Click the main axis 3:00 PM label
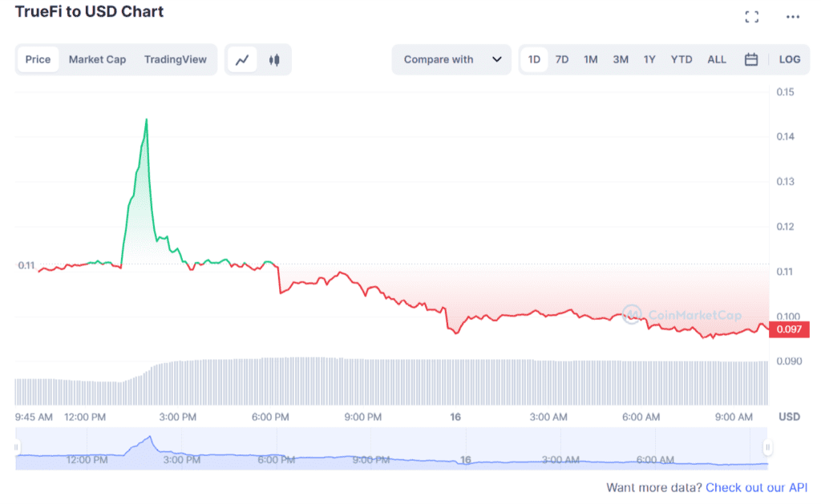Viewport: 821px width, 504px height. pyautogui.click(x=177, y=417)
